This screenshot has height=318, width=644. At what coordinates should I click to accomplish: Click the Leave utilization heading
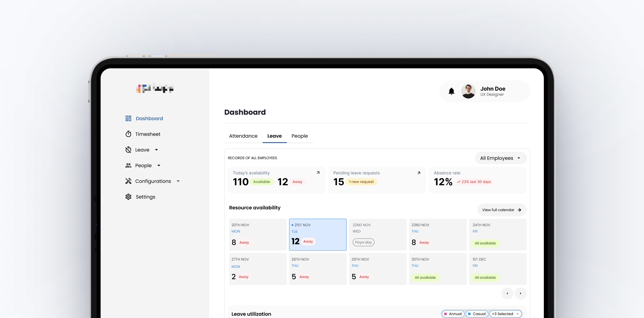click(251, 314)
